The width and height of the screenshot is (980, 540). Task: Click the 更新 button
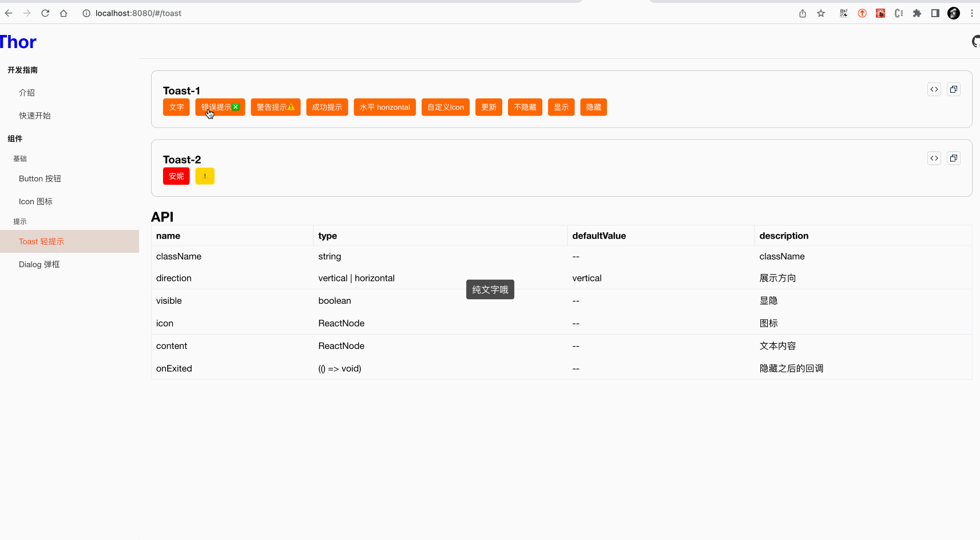tap(489, 108)
